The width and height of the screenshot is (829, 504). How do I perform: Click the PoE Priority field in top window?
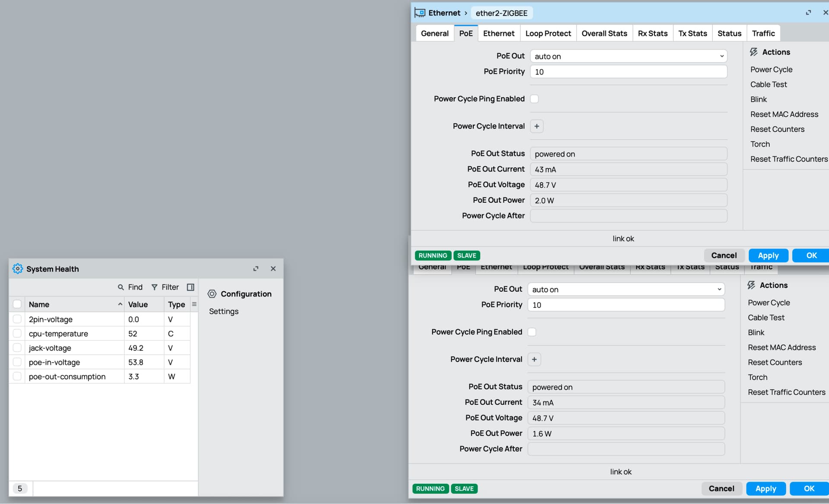tap(628, 72)
